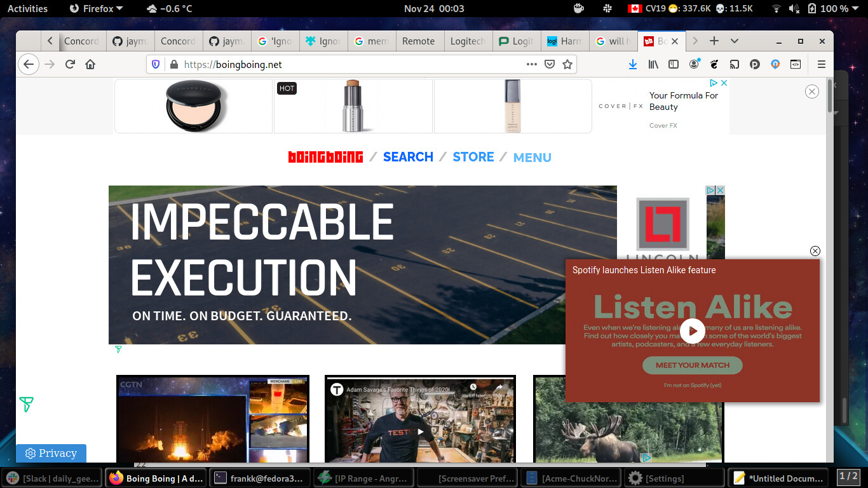Save page to Pocket
The width and height of the screenshot is (868, 488).
point(550,64)
